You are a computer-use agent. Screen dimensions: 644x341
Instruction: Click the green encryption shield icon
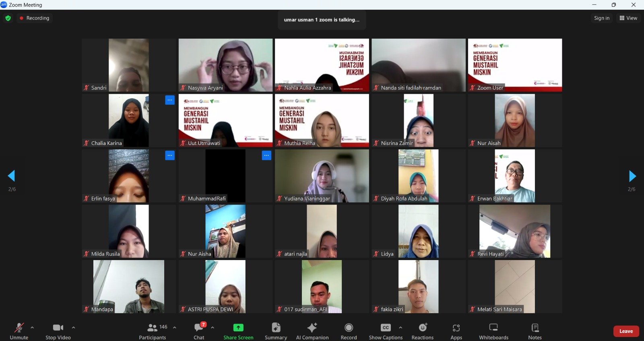click(8, 18)
